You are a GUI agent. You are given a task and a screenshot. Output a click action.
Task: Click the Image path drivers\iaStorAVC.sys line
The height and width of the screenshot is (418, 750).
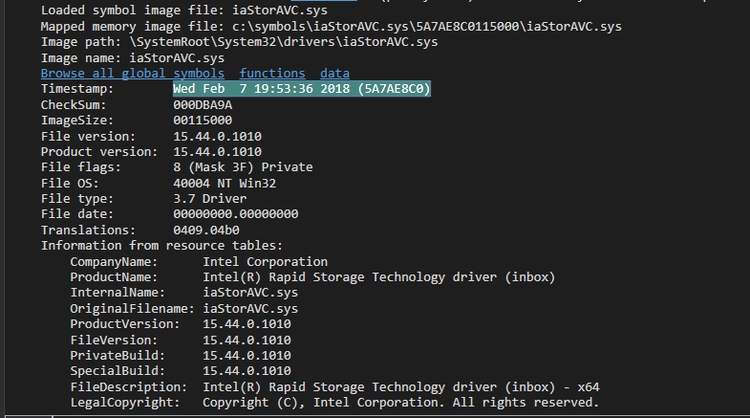[x=284, y=42]
